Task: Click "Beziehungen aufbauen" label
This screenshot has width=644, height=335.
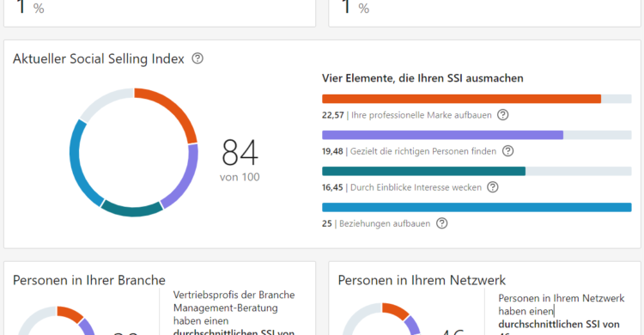Action: click(x=385, y=223)
